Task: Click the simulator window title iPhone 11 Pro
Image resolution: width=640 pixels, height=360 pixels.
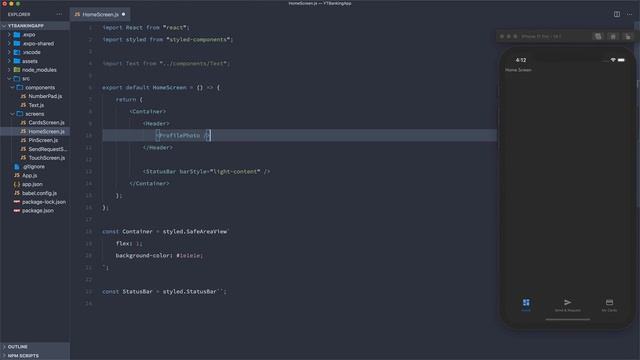Action: coord(541,36)
